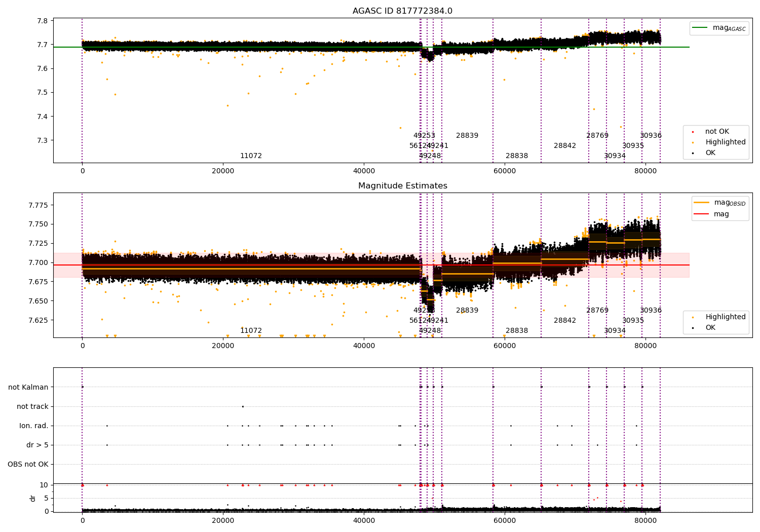Screen dimensions: 760x532
Task: Click "Highlighted" in the middle plot legend
Action: click(725, 317)
